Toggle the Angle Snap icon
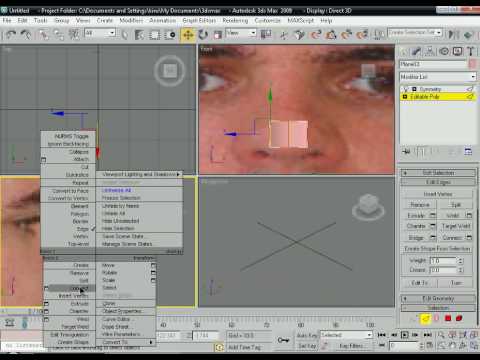Viewport: 480px width, 360px height. click(331, 34)
